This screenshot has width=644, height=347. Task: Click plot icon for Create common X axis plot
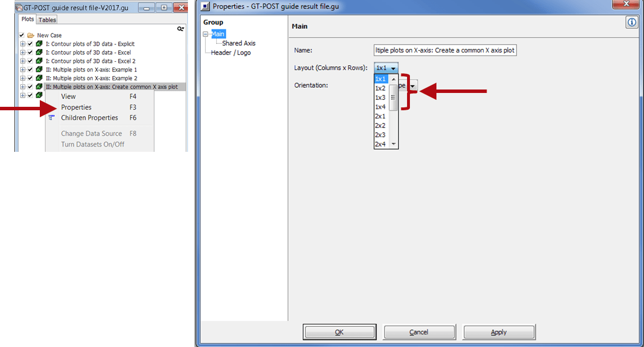click(39, 87)
